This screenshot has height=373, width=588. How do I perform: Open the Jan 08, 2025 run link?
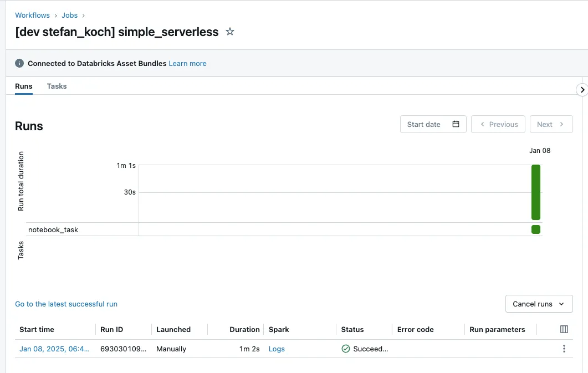click(x=54, y=349)
